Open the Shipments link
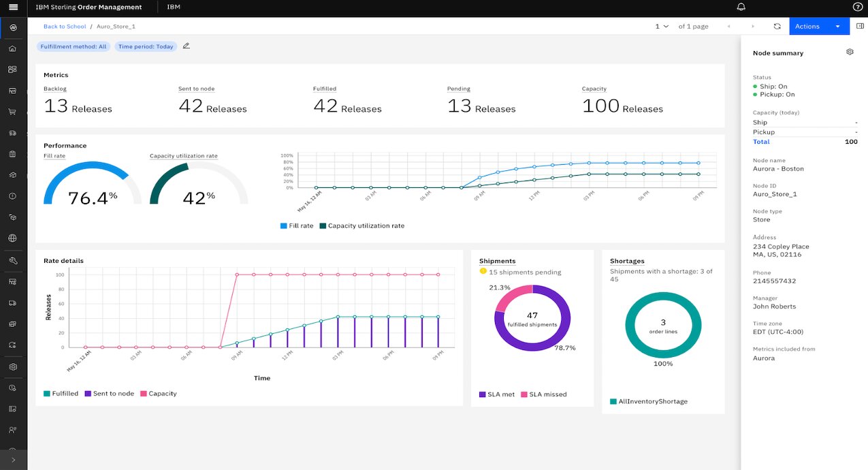The width and height of the screenshot is (868, 470). pos(497,261)
